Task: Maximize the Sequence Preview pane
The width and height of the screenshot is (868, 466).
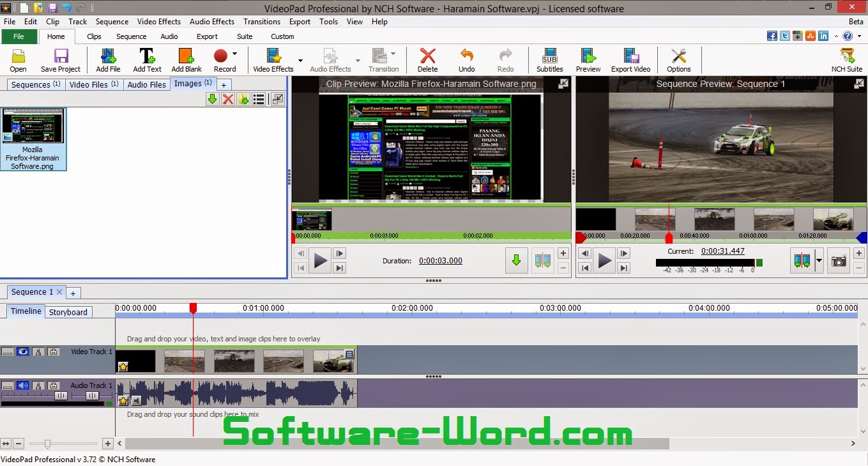Action: [x=859, y=83]
